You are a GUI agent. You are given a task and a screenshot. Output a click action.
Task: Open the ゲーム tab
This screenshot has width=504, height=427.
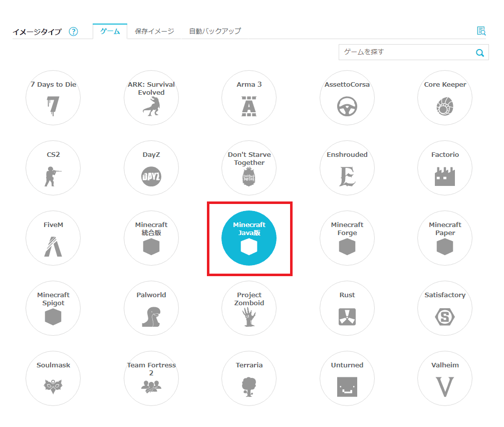coord(110,31)
